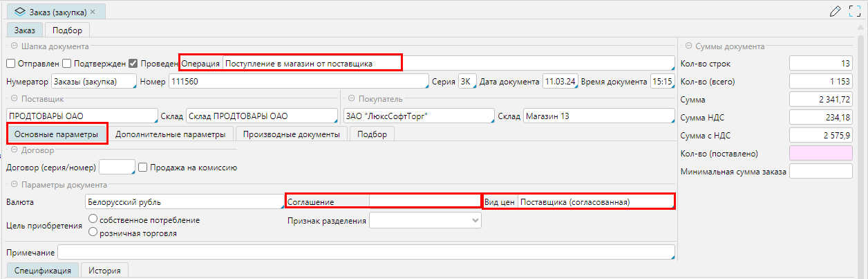Image resolution: width=868 pixels, height=279 pixels.
Task: Click the pink Кол-во (поставлено) field
Action: tap(820, 153)
